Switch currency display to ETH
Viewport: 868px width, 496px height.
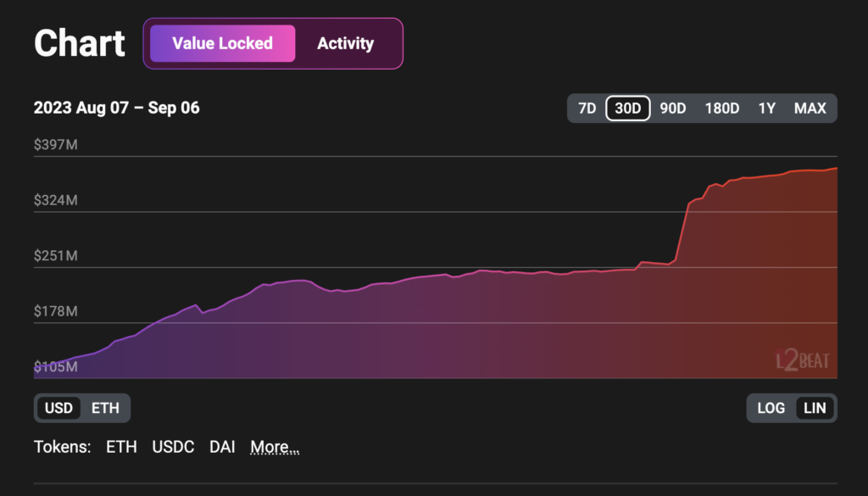[105, 408]
